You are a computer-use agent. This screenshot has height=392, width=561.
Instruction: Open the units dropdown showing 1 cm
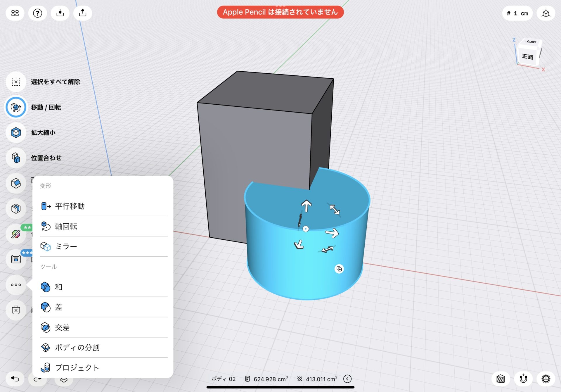click(x=517, y=13)
